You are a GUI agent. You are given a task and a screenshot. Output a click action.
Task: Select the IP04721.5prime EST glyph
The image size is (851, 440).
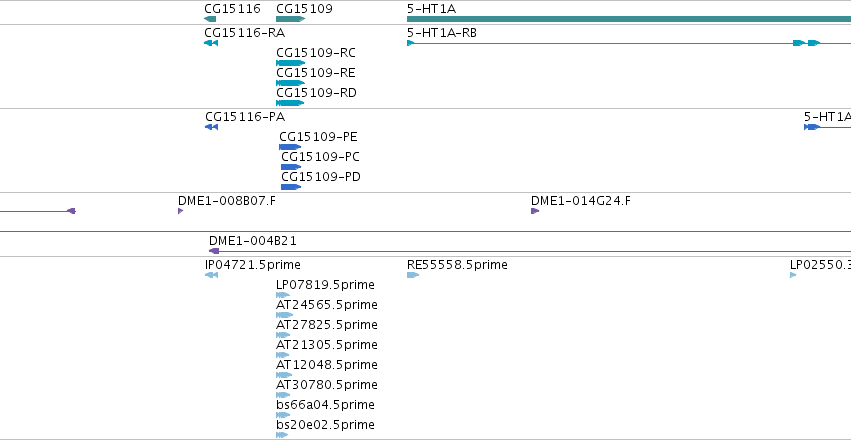[211, 275]
